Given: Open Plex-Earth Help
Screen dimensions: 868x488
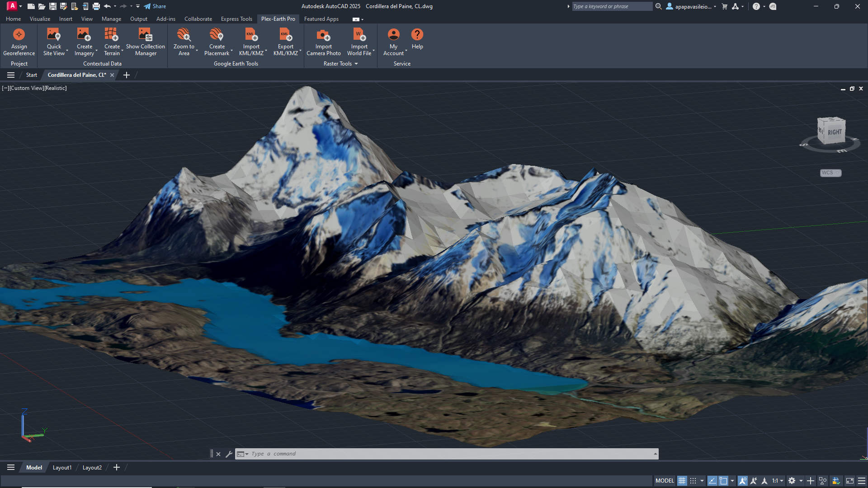Looking at the screenshot, I should tap(417, 40).
